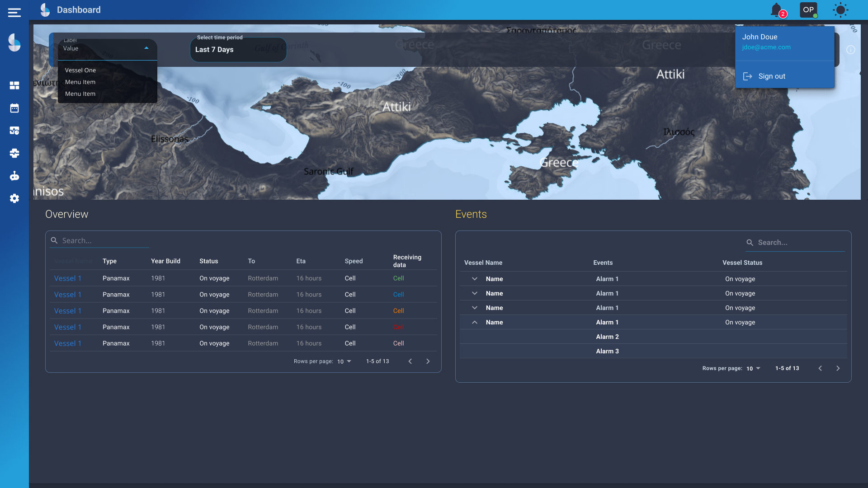
Task: Click the OP user avatar
Action: 808,10
